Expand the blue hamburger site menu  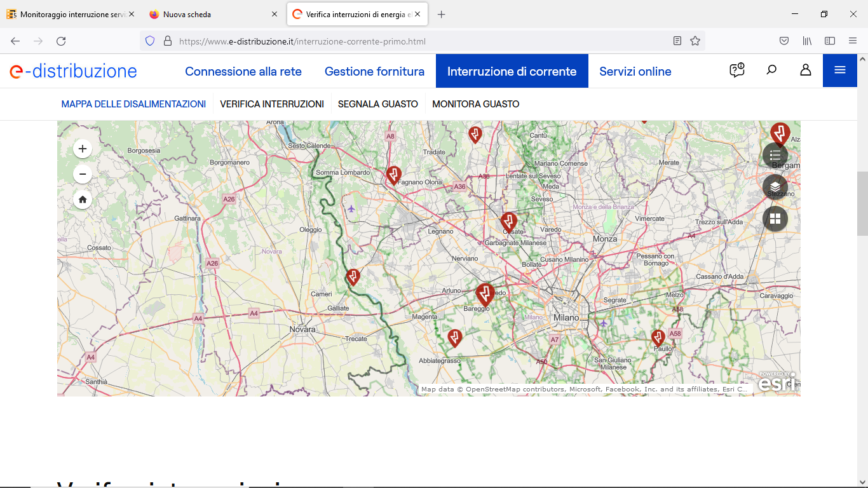pos(839,71)
